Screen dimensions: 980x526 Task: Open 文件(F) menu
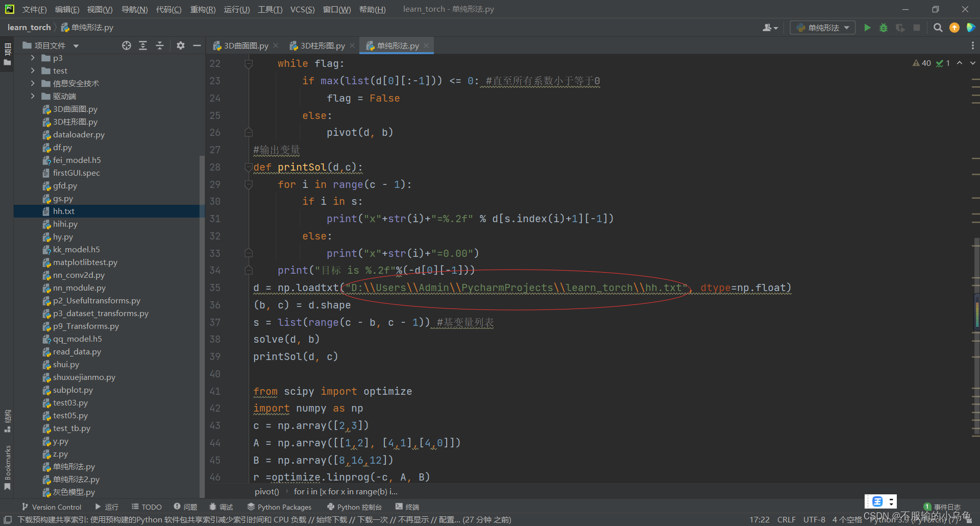[34, 9]
